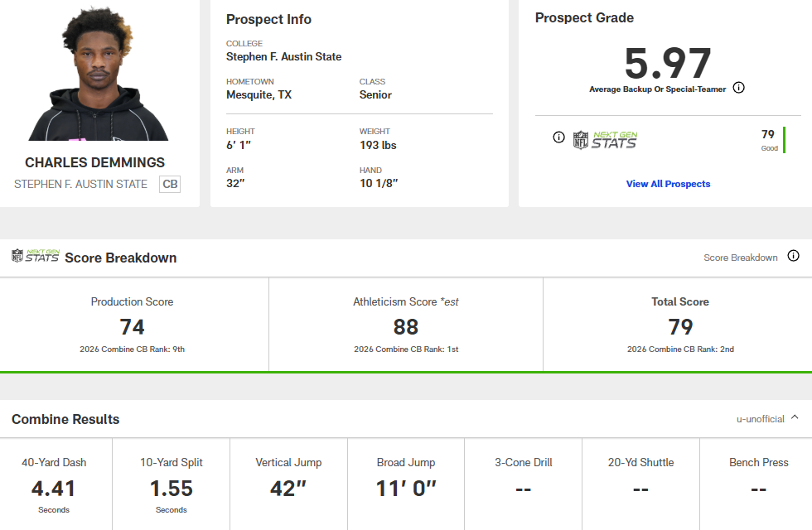Click the Production Score card
This screenshot has height=530, width=812.
[133, 325]
